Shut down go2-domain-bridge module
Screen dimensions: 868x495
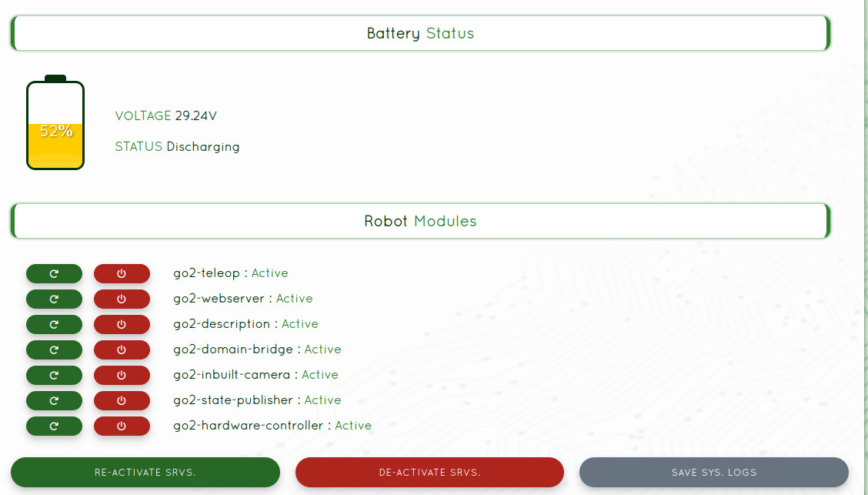tap(122, 350)
